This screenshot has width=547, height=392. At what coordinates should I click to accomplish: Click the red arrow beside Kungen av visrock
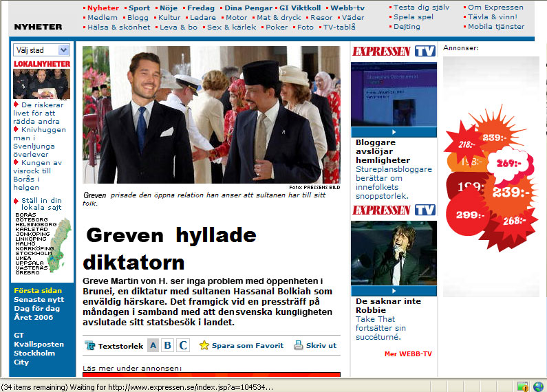(x=16, y=162)
